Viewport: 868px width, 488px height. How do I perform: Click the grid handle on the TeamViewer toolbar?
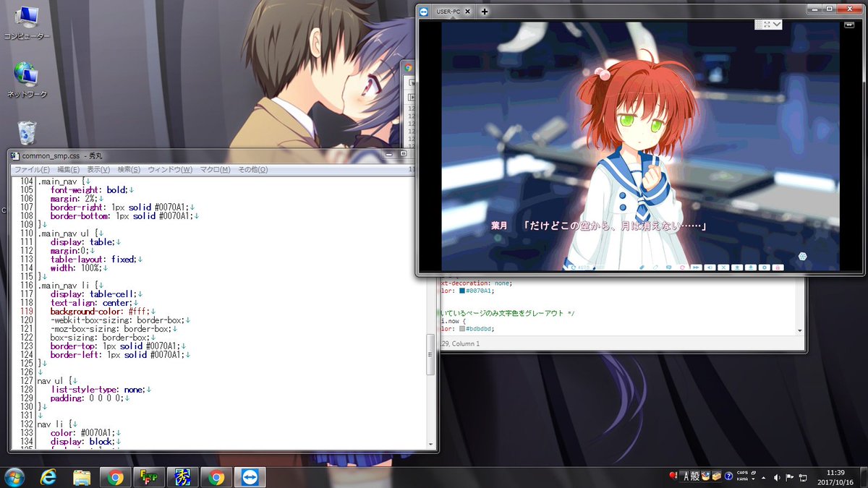click(x=758, y=25)
